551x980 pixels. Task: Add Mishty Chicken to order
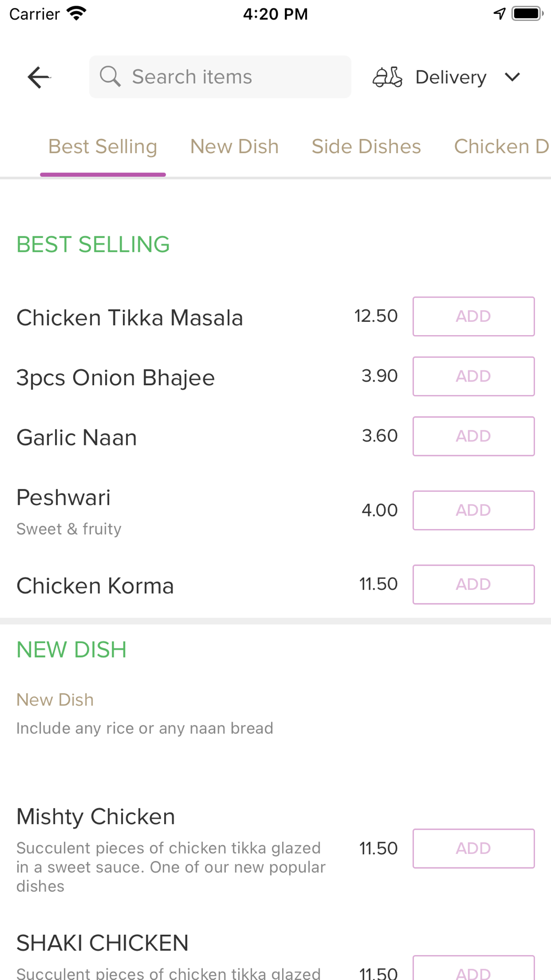474,848
